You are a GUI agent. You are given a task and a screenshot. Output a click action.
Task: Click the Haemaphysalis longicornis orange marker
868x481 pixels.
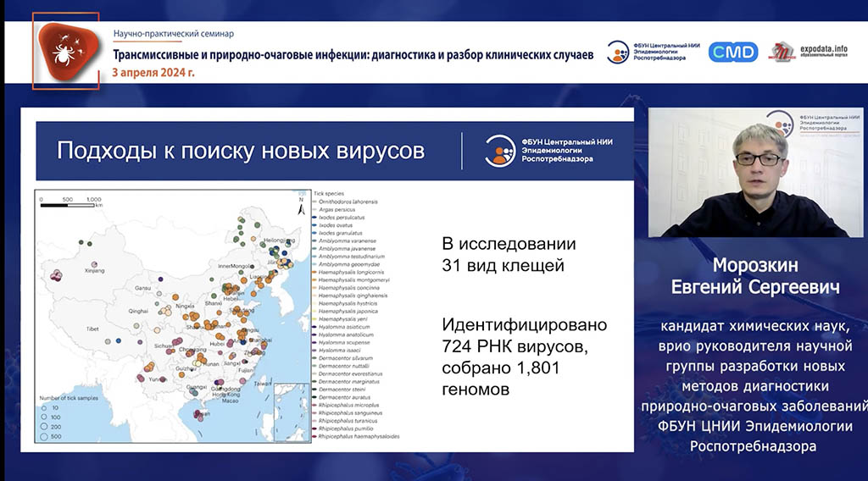point(315,273)
